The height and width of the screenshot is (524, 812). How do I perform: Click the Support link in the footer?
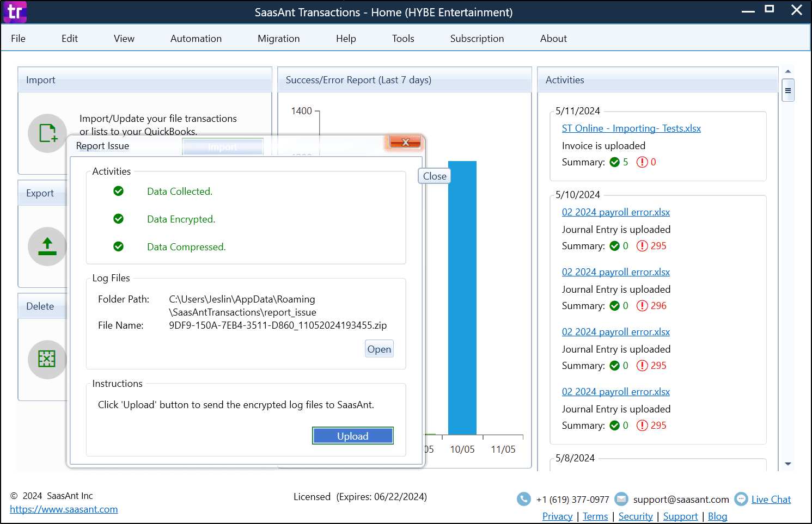(x=681, y=516)
